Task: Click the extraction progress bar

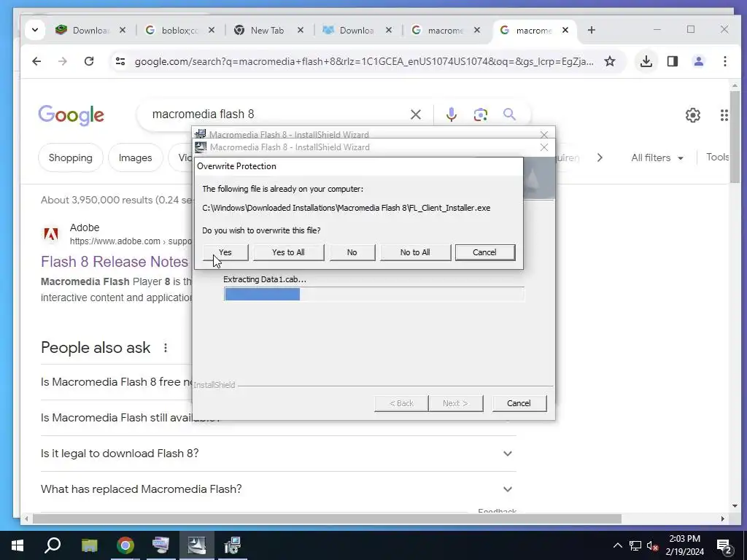Action: point(374,295)
